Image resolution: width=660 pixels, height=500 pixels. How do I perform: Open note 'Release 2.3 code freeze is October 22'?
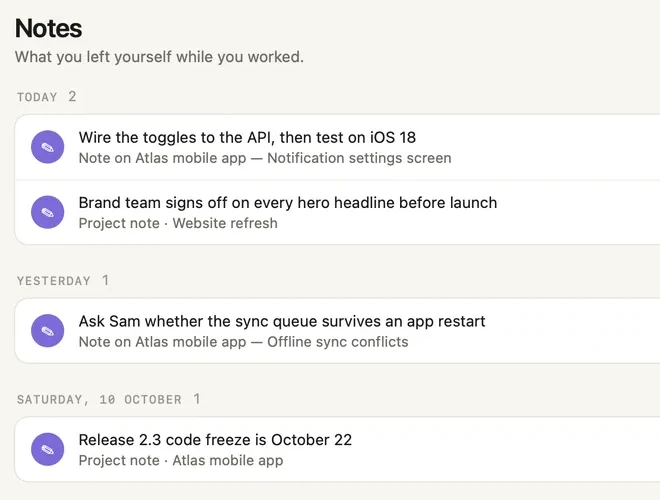tap(215, 440)
